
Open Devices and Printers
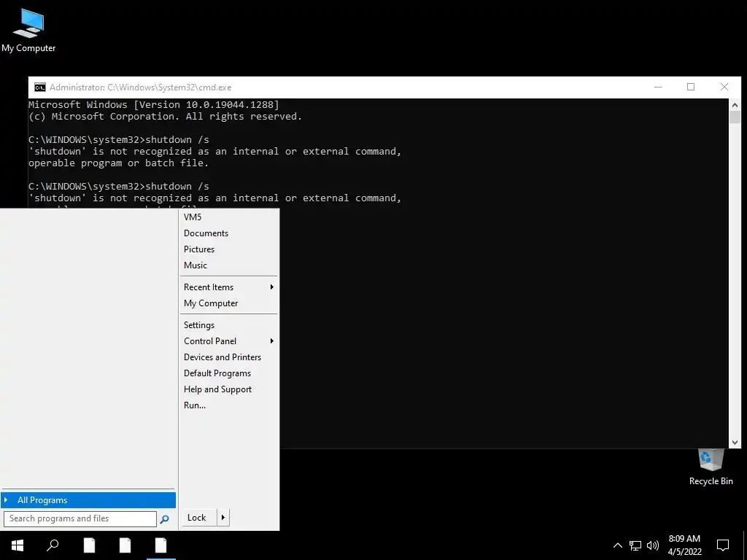tap(228, 357)
